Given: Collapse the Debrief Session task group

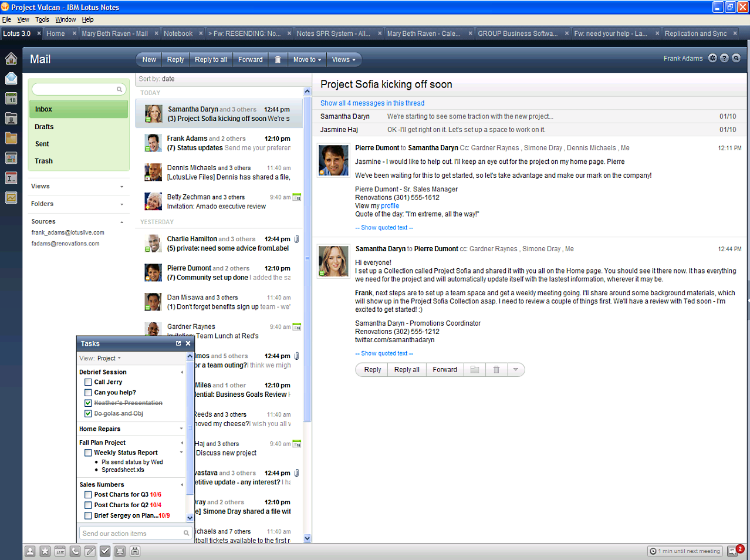Looking at the screenshot, I should point(182,372).
